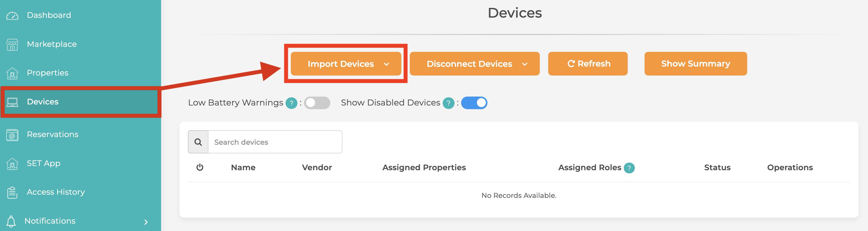Screen dimensions: 868x231
Task: Open Low Battery Warnings help tooltip
Action: (x=291, y=103)
